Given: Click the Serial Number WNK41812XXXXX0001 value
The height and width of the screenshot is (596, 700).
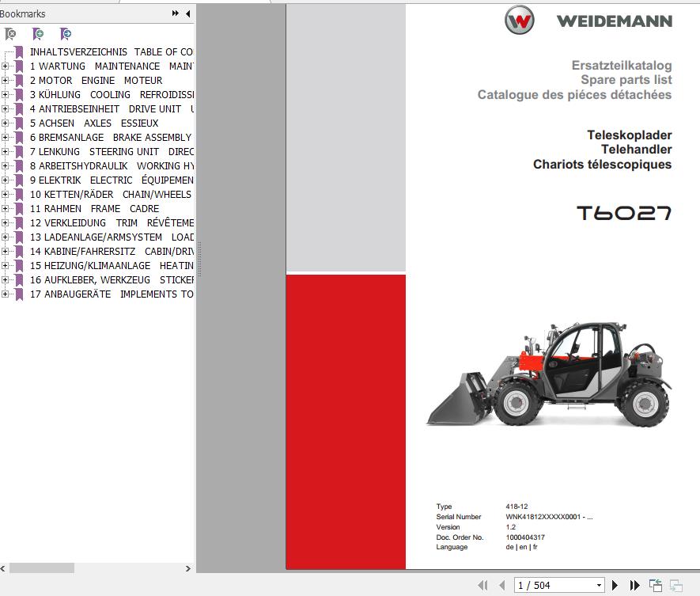Looking at the screenshot, I should click(549, 517).
